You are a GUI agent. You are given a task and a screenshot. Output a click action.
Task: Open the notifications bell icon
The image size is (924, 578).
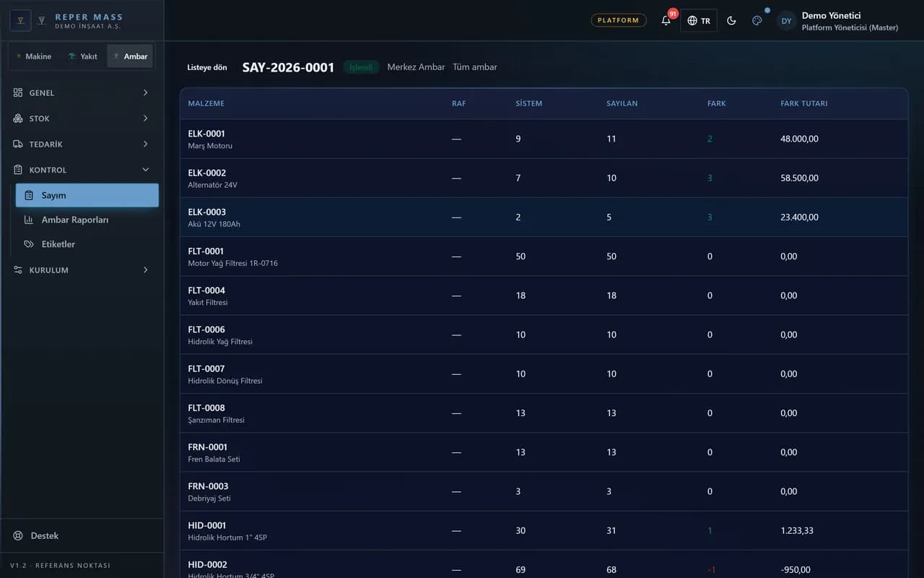(x=666, y=21)
